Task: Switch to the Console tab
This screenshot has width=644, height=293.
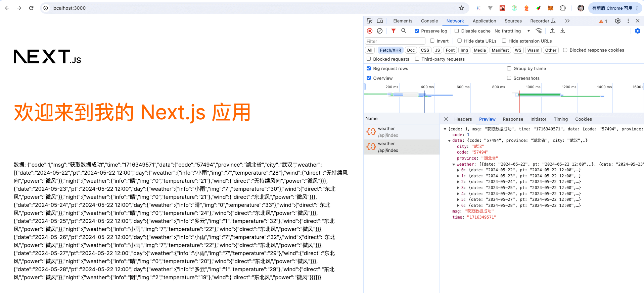Action: tap(429, 21)
